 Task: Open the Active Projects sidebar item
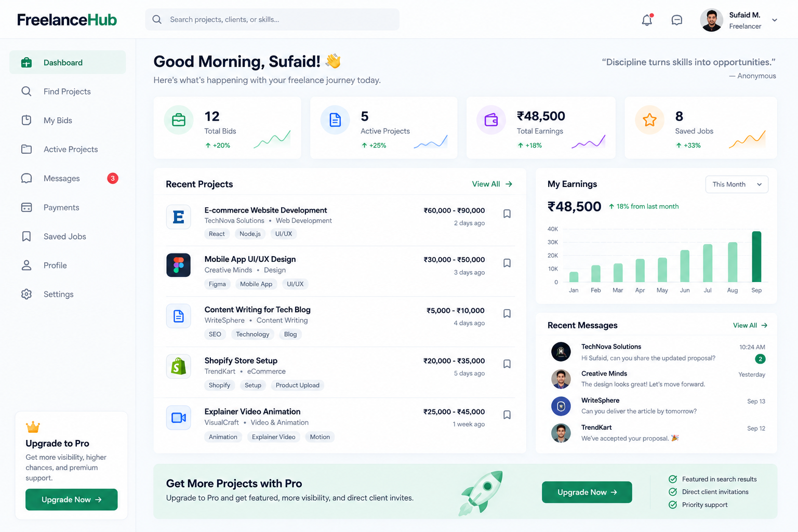pyautogui.click(x=68, y=149)
